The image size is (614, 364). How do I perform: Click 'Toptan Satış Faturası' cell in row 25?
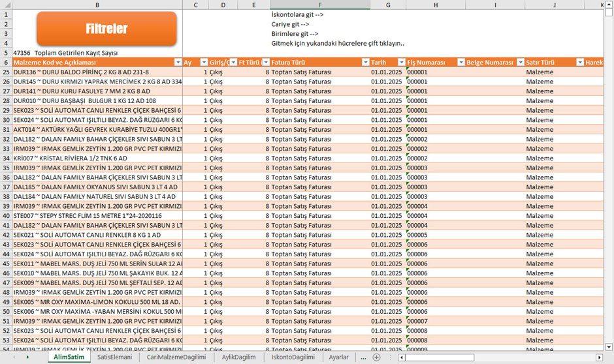point(320,72)
